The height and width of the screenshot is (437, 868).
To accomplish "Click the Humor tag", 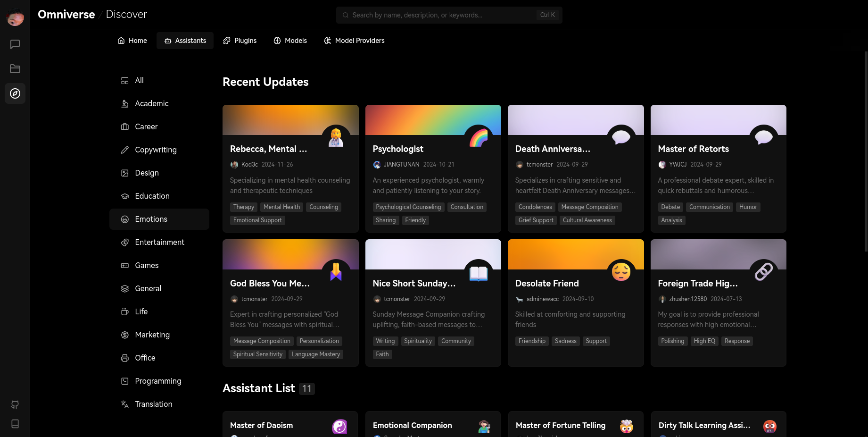I will pos(748,207).
